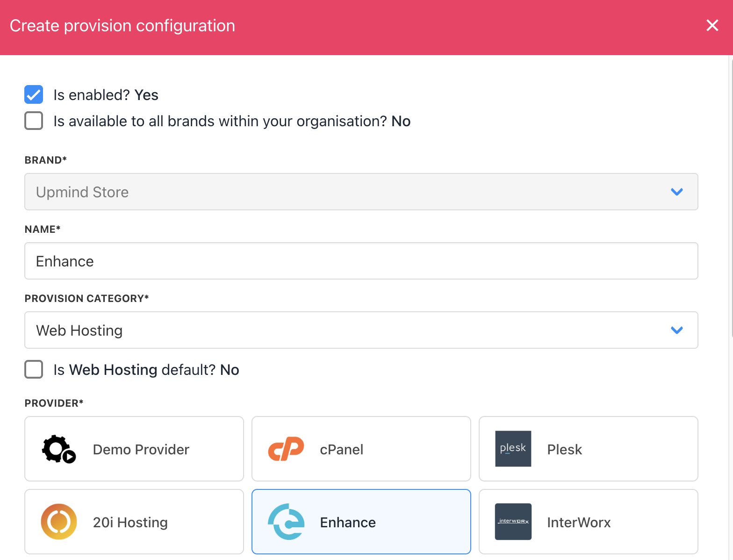Pick the Plesk provider card
Viewport: 733px width, 560px height.
(x=588, y=449)
